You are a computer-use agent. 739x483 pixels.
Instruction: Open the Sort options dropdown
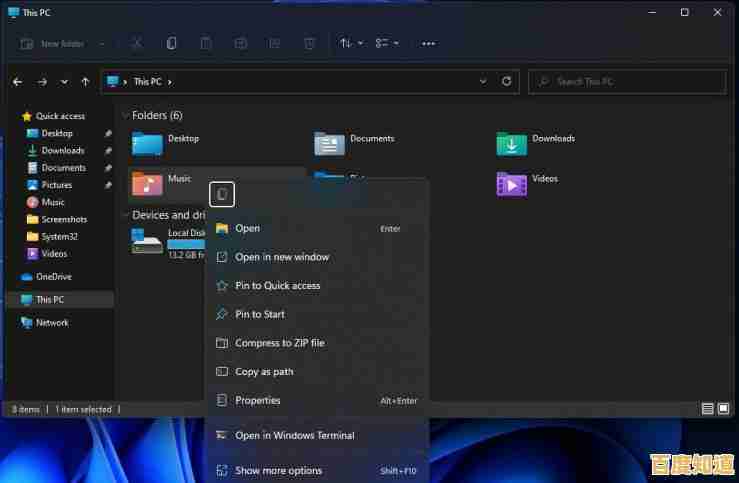pos(351,44)
